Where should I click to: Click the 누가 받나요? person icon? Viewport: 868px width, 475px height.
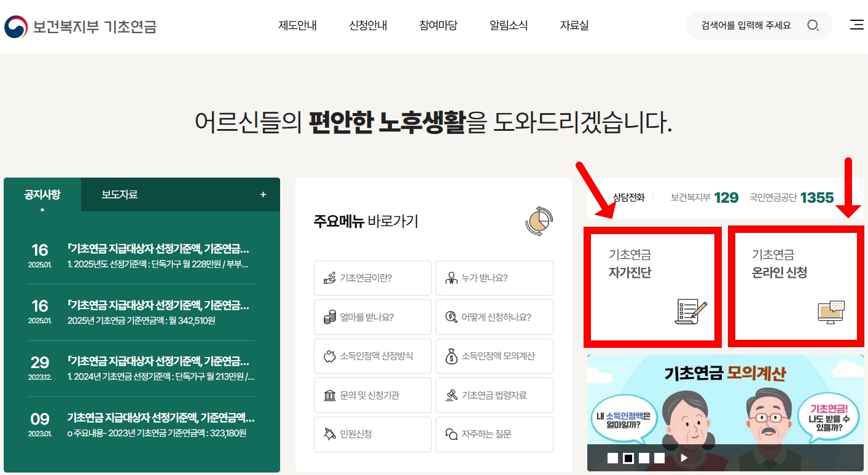[x=452, y=278]
